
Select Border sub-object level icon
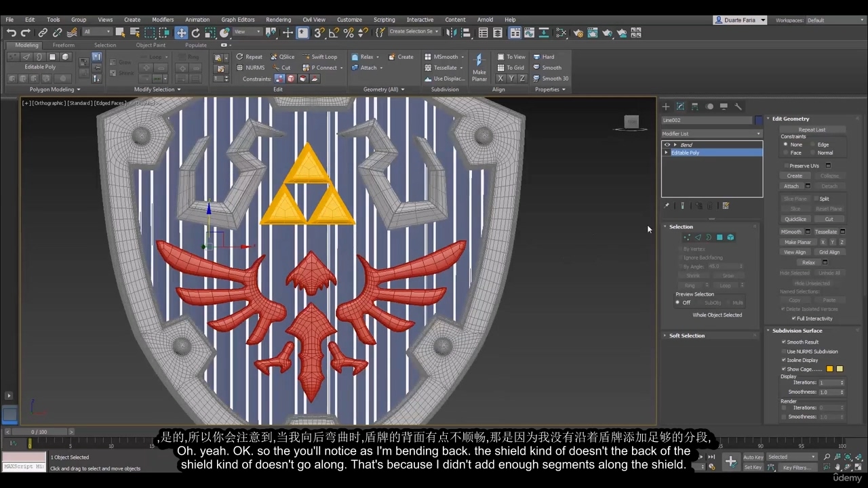coord(709,237)
